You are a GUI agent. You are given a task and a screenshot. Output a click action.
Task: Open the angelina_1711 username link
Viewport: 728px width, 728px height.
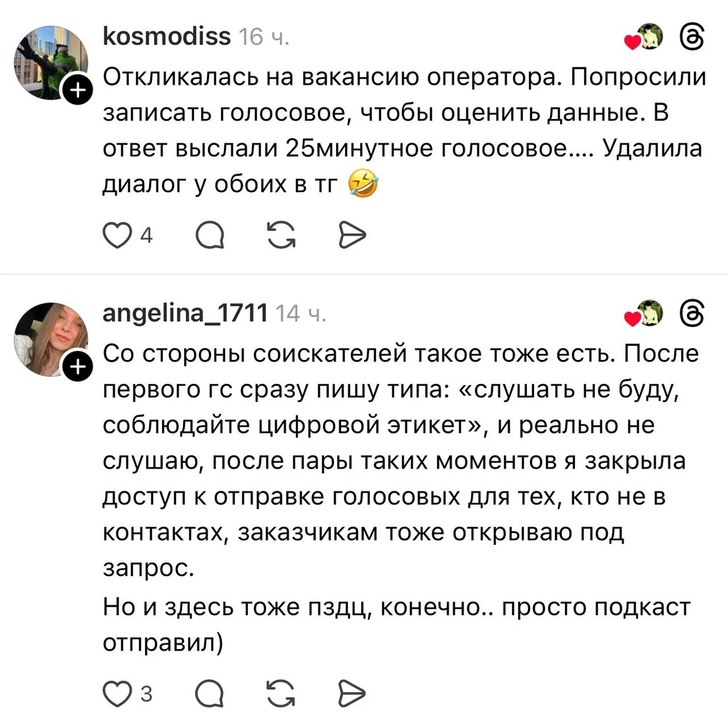click(185, 313)
